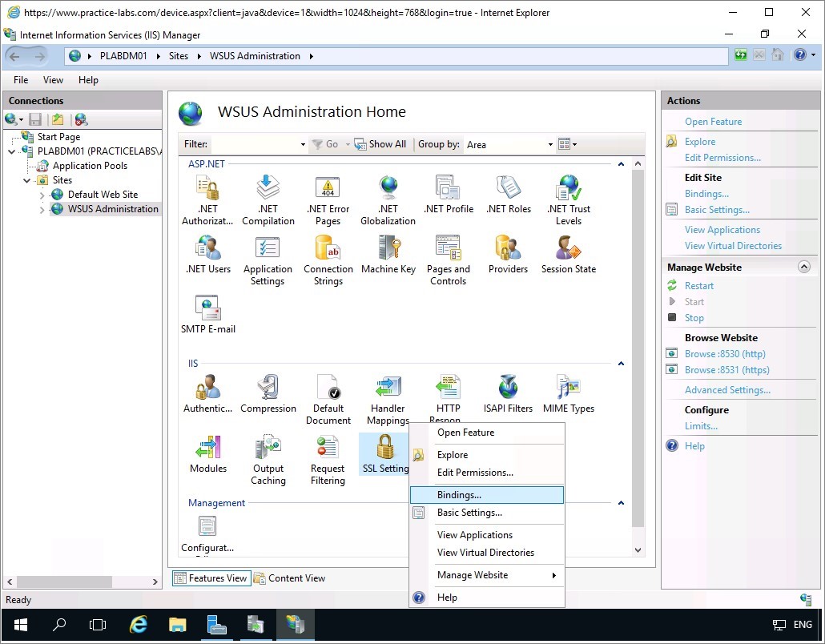Open the .NET Trust Levels feature
Screen dimensions: 825x644
coord(569,200)
